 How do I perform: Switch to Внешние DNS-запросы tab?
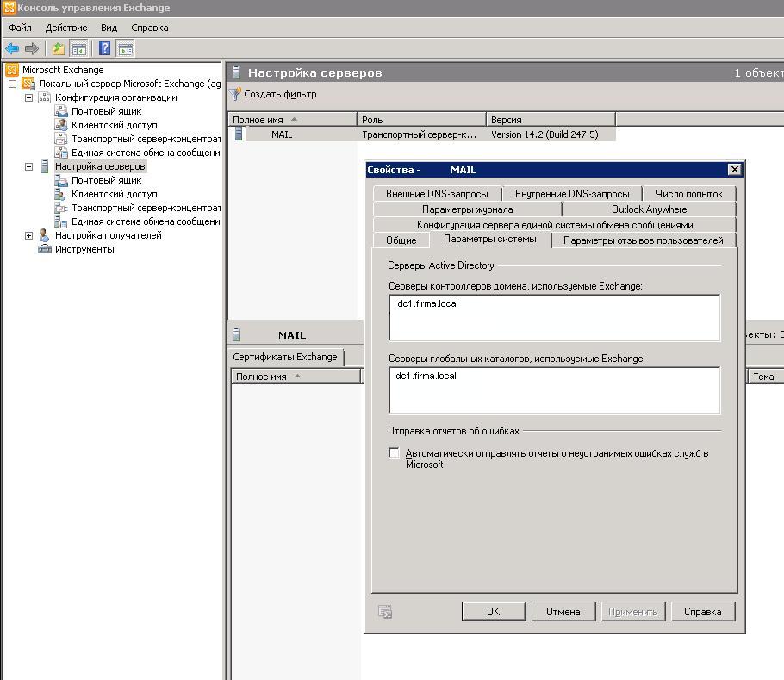pyautogui.click(x=437, y=194)
